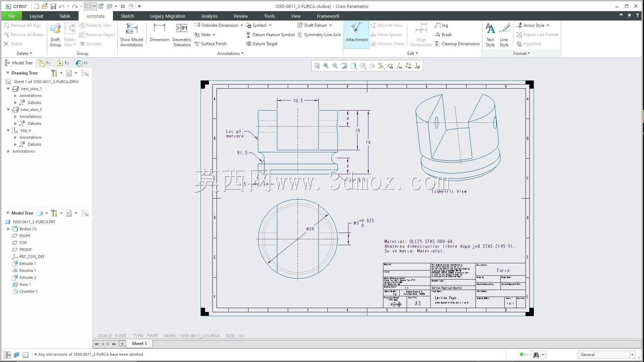Viewport: 644px width, 362px height.
Task: Click Show Model Annotations
Action: coord(132,35)
